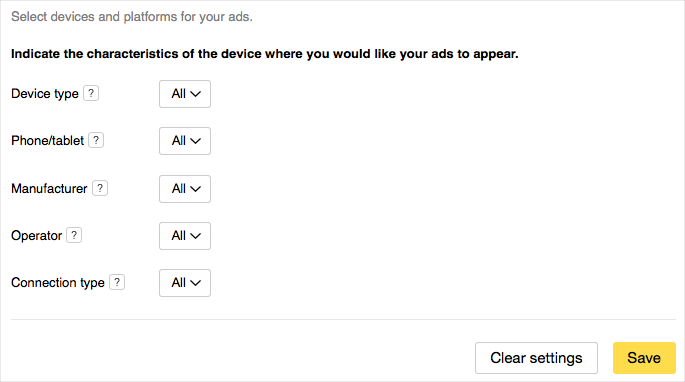Viewport: 685px width, 382px height.
Task: Open the Phone/tablet All dropdown
Action: [x=185, y=141]
